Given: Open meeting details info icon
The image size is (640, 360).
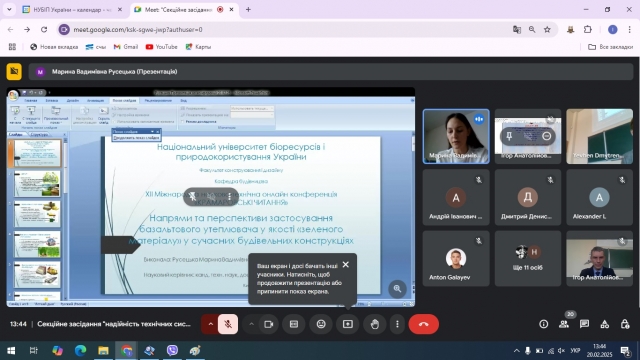Looking at the screenshot, I should [x=544, y=324].
